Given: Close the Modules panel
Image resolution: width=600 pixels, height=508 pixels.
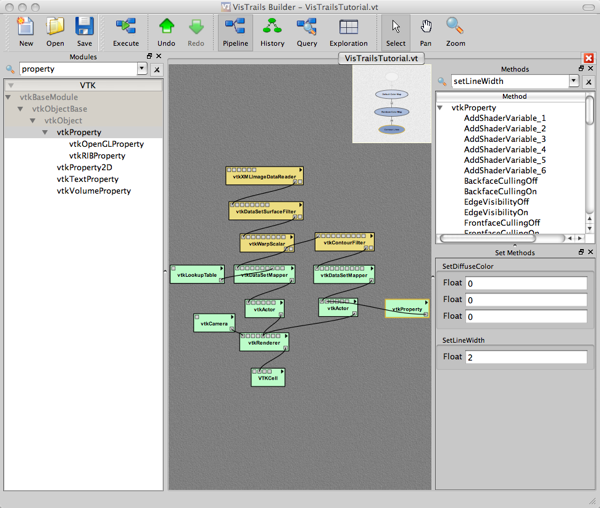Looking at the screenshot, I should (x=159, y=56).
